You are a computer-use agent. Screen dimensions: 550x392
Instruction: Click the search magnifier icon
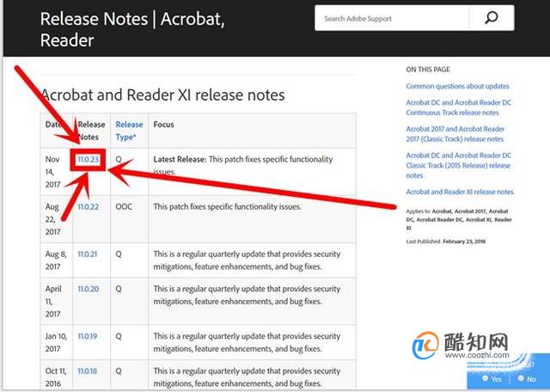tap(492, 18)
